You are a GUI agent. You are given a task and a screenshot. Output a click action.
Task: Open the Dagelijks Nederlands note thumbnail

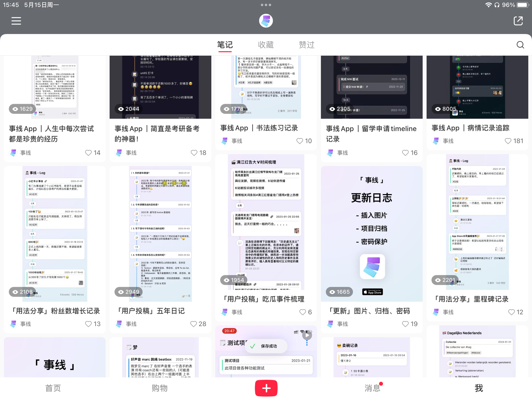(477, 351)
